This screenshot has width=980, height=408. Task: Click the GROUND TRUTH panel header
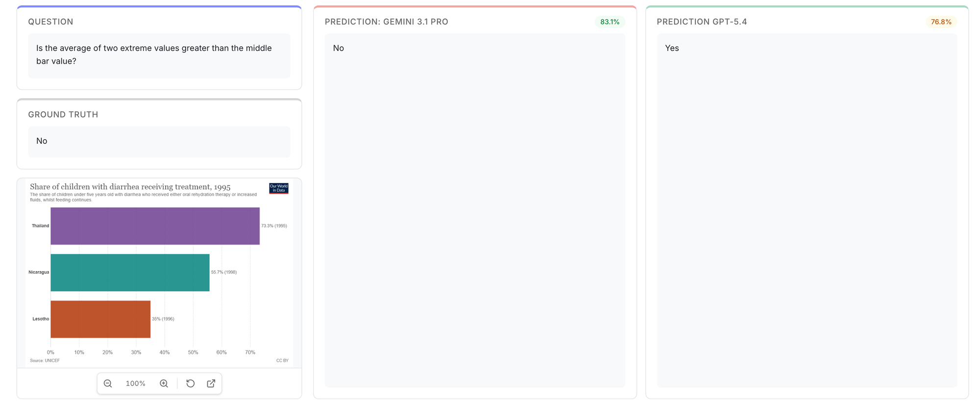[x=63, y=115]
